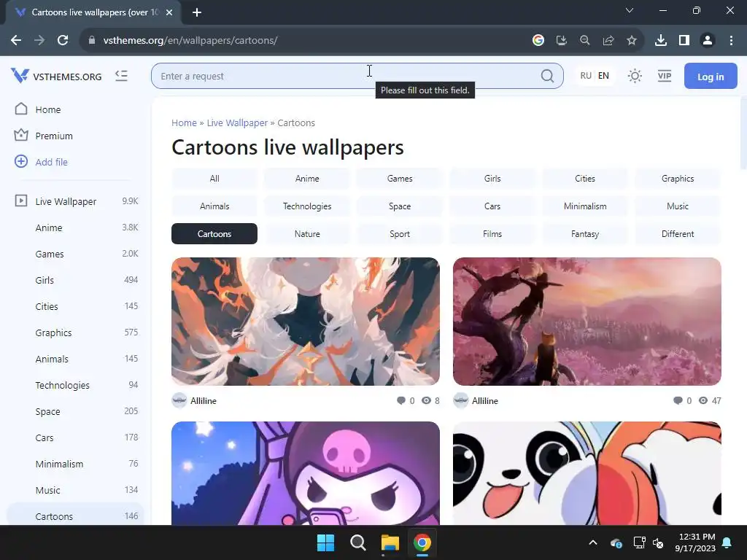Open Home breadcrumb link
The height and width of the screenshot is (560, 747).
184,122
